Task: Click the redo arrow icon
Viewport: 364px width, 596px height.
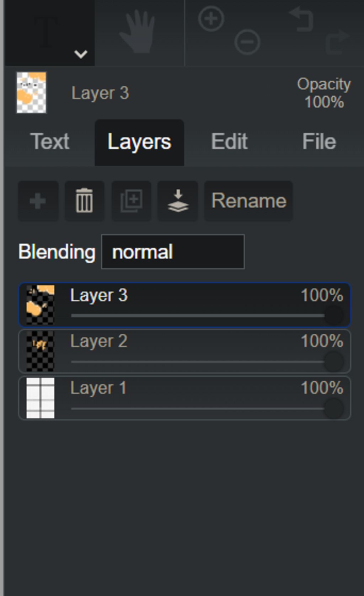Action: [x=337, y=42]
